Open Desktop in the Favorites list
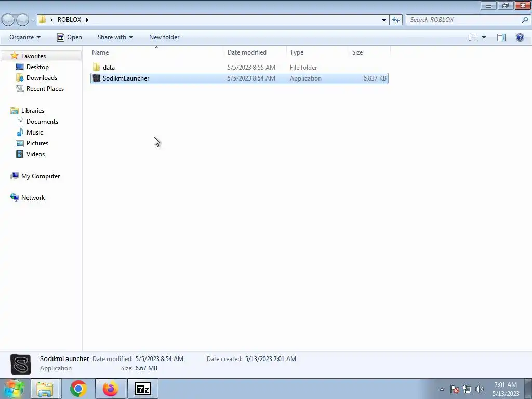Screen dimensions: 532x399 click(x=37, y=67)
